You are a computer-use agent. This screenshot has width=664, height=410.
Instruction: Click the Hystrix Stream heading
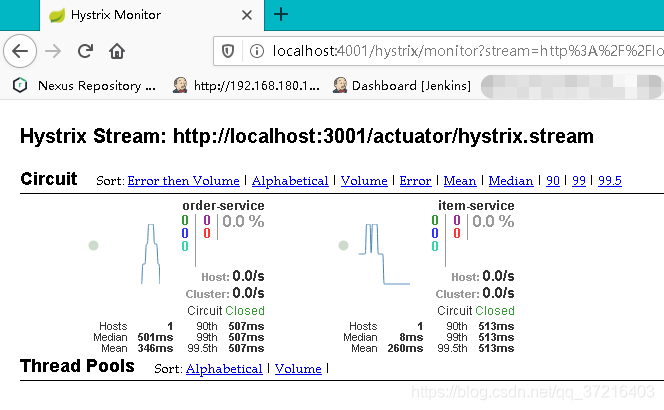tap(307, 136)
